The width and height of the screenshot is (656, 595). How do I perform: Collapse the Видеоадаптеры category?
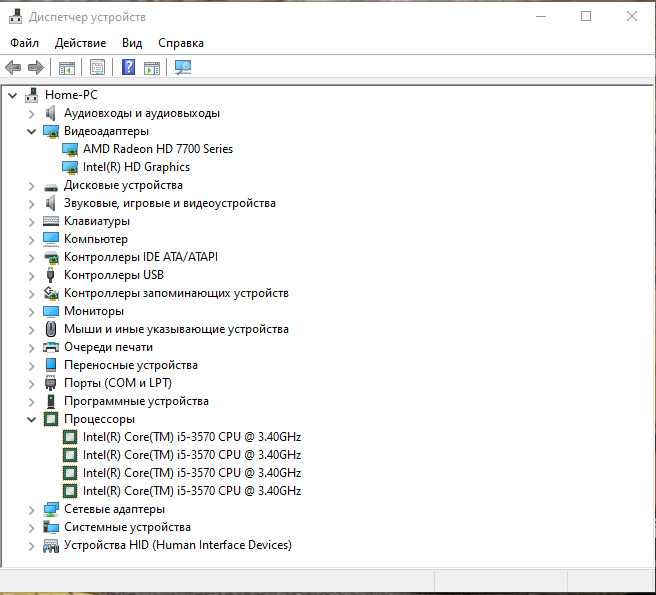point(32,131)
